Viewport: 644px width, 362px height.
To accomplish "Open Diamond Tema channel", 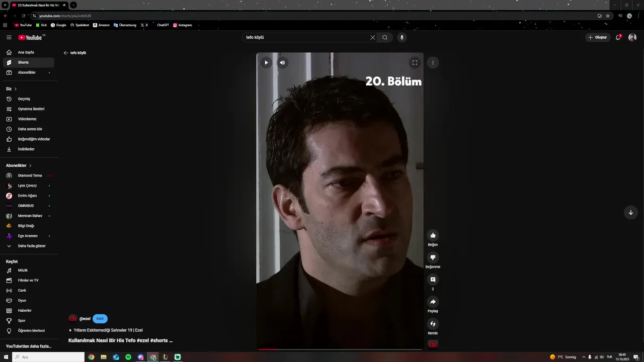I will click(29, 175).
